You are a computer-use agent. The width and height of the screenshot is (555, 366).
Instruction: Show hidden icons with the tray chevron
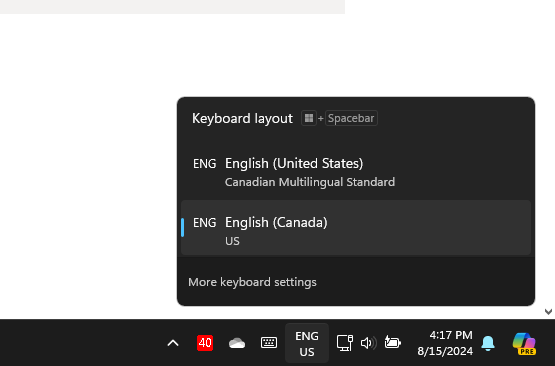pyautogui.click(x=173, y=343)
